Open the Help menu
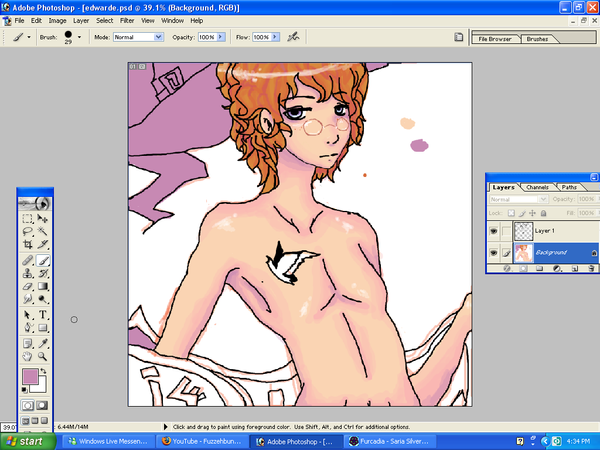The image size is (600, 450). pyautogui.click(x=197, y=21)
